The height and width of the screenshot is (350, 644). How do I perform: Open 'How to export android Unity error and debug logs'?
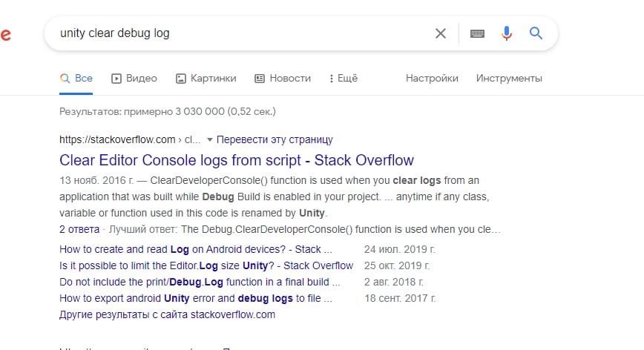(x=196, y=298)
